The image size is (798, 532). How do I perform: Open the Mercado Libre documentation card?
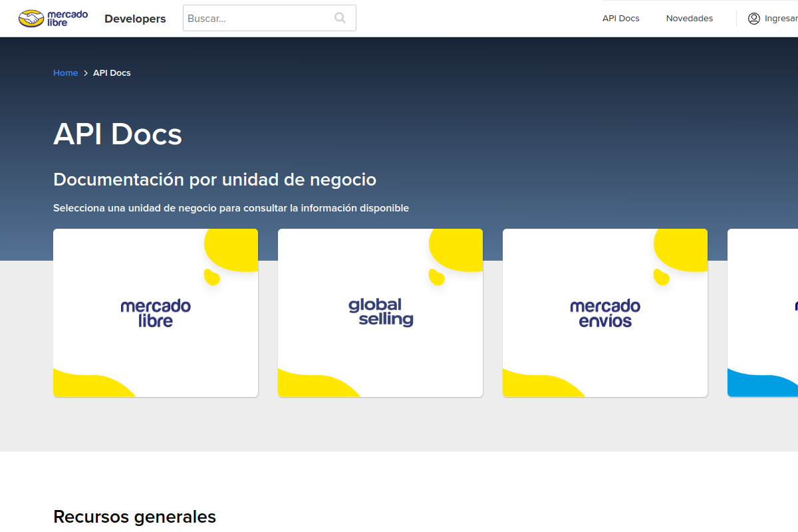(156, 313)
